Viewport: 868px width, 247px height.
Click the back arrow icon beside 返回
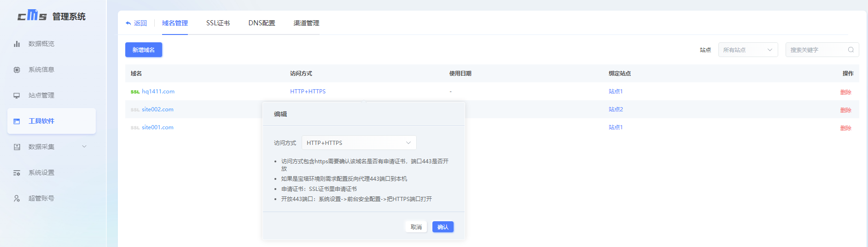pos(128,23)
